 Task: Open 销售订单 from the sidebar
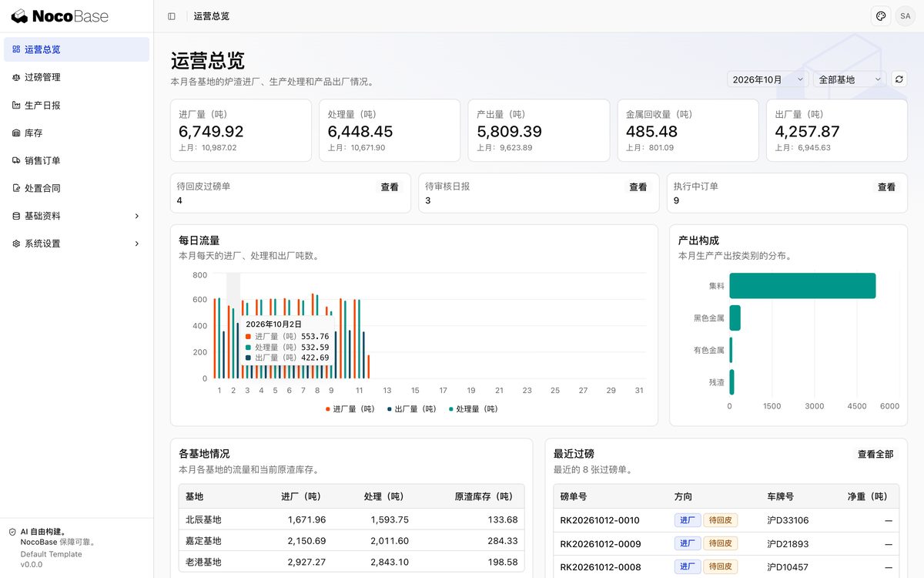[76, 160]
